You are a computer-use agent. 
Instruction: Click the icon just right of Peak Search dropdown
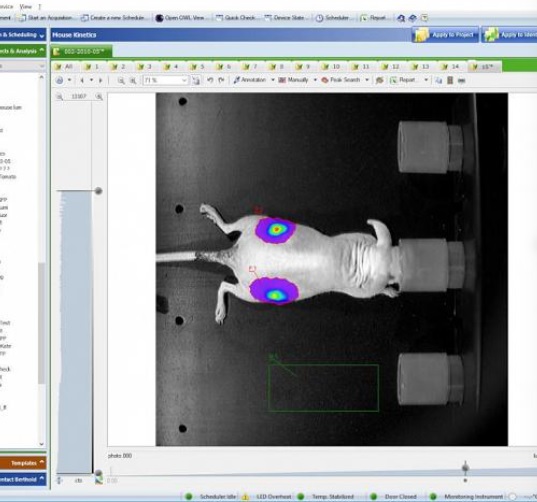pos(379,80)
